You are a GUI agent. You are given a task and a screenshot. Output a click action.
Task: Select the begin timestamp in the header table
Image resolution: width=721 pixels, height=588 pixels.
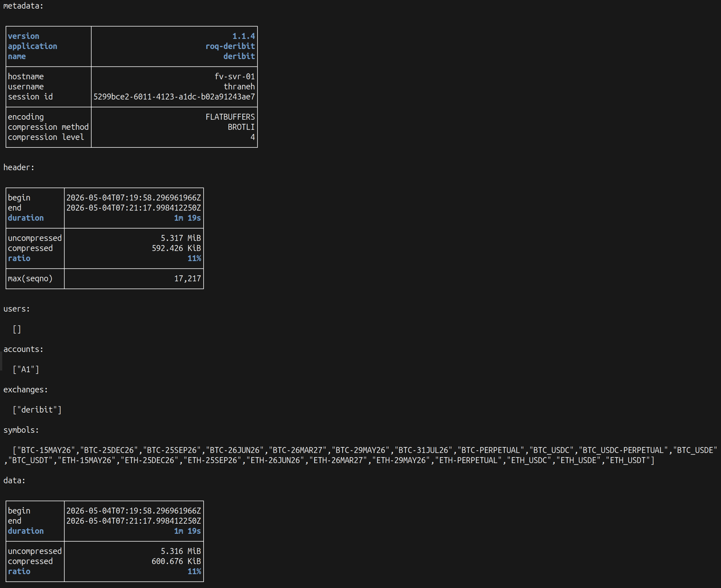[134, 198]
